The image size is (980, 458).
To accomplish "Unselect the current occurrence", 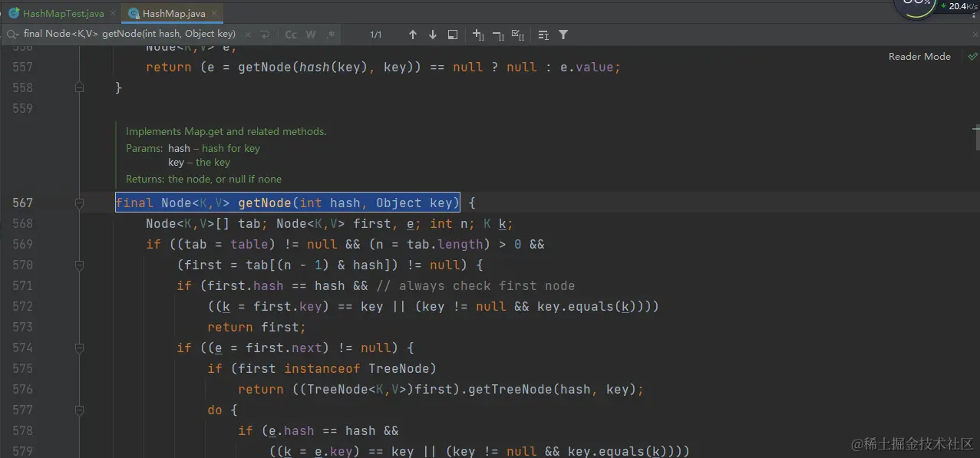I will pos(499,35).
